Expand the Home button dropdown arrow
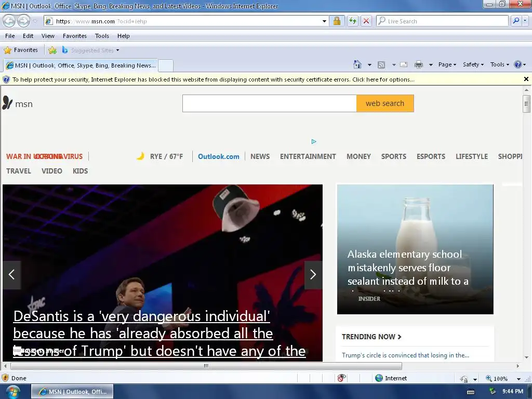This screenshot has height=399, width=532. pyautogui.click(x=369, y=64)
